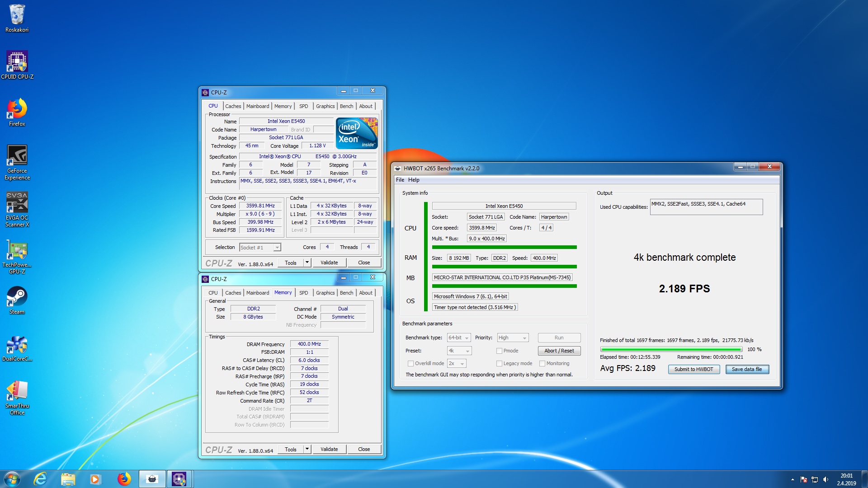The image size is (868, 488).
Task: Click the 2.189 FPS result text
Action: (684, 289)
